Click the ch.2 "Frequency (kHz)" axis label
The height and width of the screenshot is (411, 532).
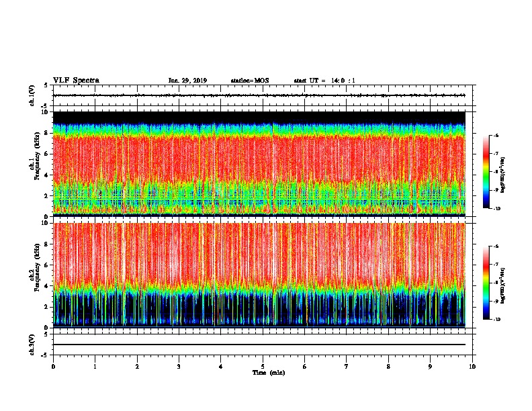pos(38,267)
